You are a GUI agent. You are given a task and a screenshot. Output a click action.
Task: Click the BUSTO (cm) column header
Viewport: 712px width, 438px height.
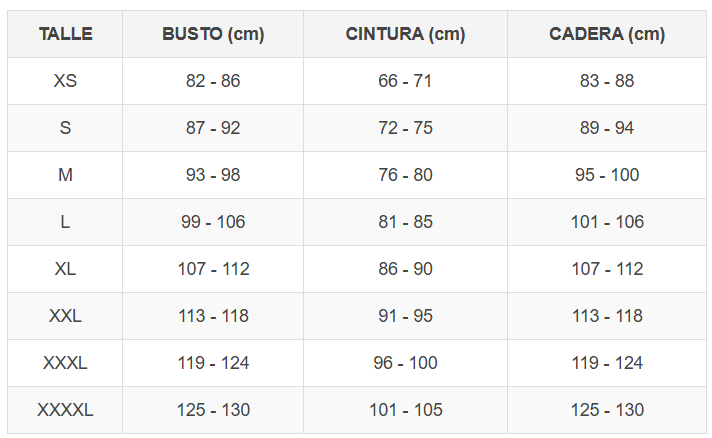coord(213,34)
